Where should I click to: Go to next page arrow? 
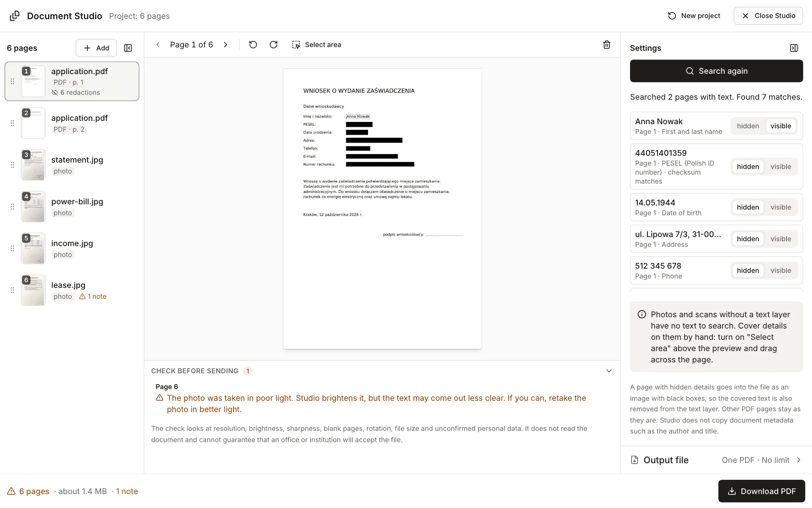tap(226, 45)
